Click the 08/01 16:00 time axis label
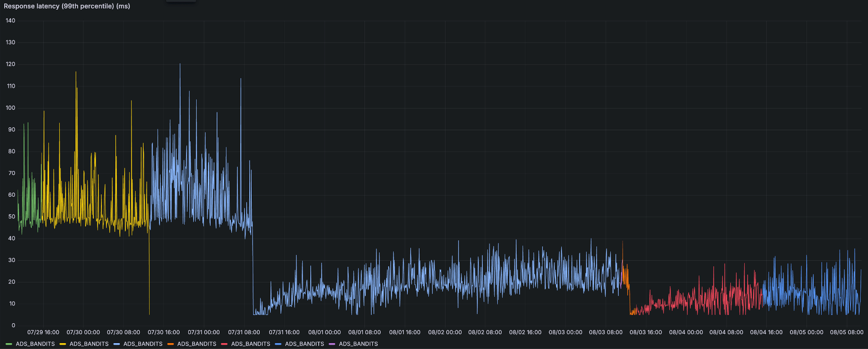The width and height of the screenshot is (868, 349). click(405, 332)
